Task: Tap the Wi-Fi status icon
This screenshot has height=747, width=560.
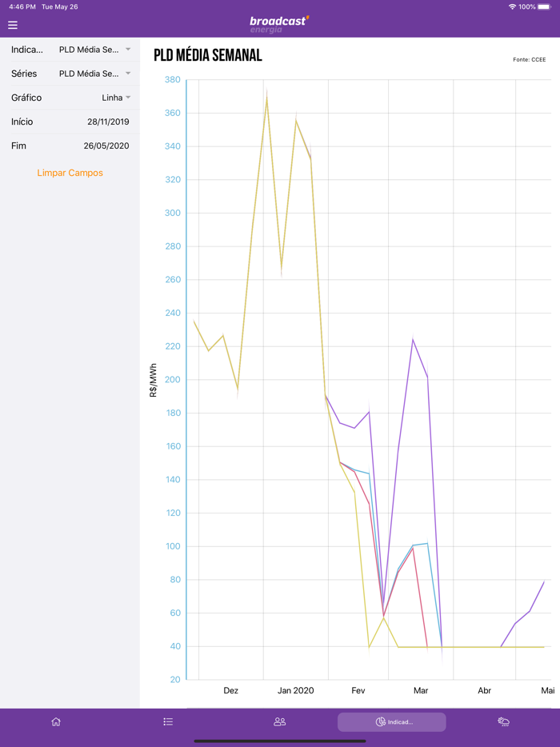Action: (512, 6)
